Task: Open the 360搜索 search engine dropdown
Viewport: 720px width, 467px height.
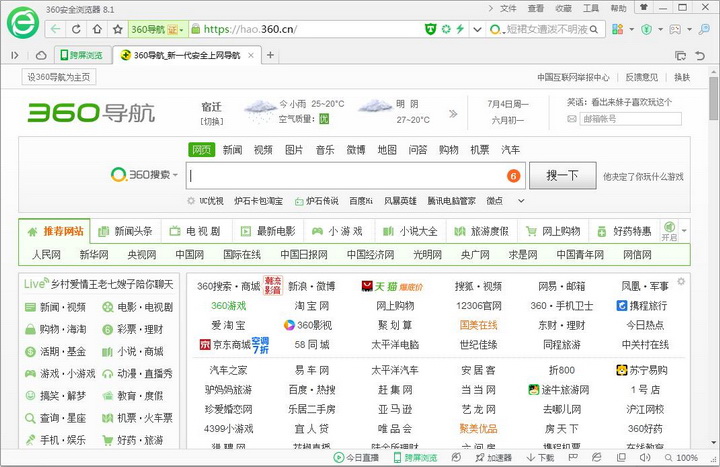Action: coord(146,175)
